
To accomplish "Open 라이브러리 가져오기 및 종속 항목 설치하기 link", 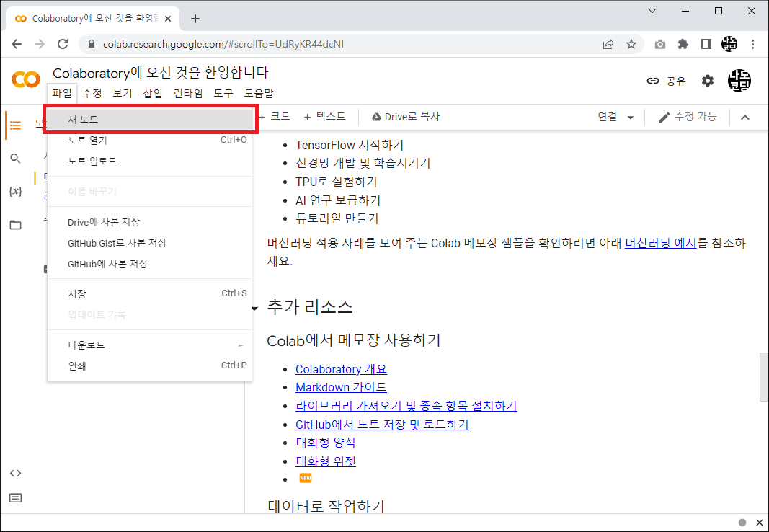I will [x=406, y=406].
